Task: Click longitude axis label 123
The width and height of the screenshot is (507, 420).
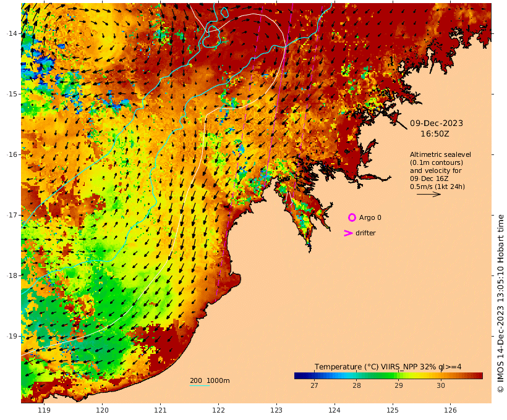Action: tap(276, 410)
